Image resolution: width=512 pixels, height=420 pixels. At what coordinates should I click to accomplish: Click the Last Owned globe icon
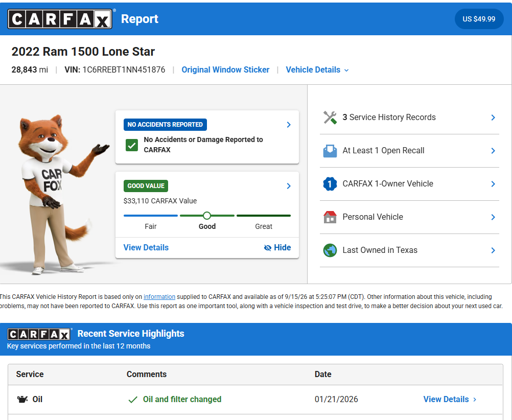point(330,250)
